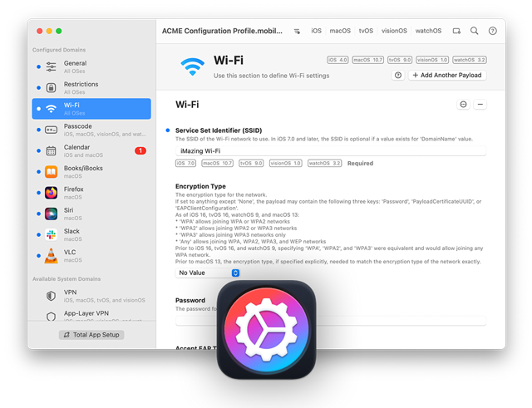Image resolution: width=532 pixels, height=408 pixels.
Task: Toggle the visionOS platform filter
Action: pos(394,31)
